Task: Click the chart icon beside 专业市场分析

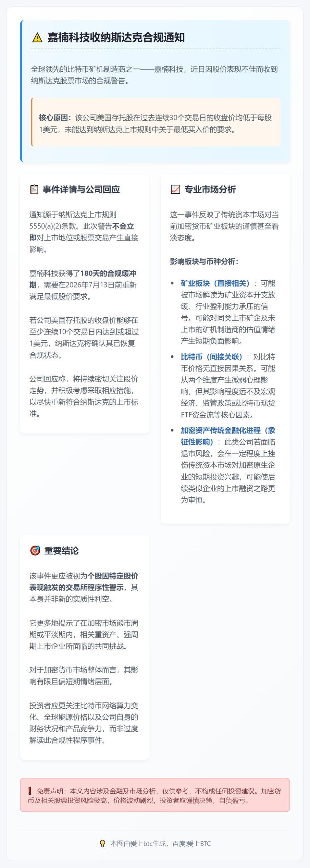Action: [175, 189]
